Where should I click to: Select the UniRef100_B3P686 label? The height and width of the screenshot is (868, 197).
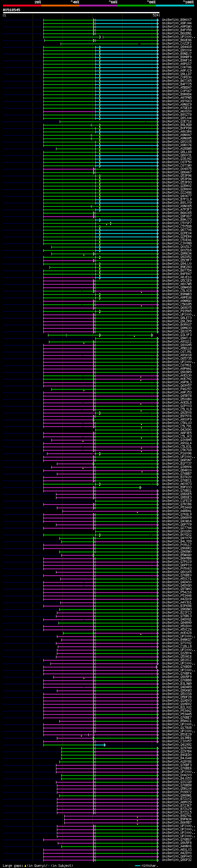pyautogui.click(x=177, y=606)
